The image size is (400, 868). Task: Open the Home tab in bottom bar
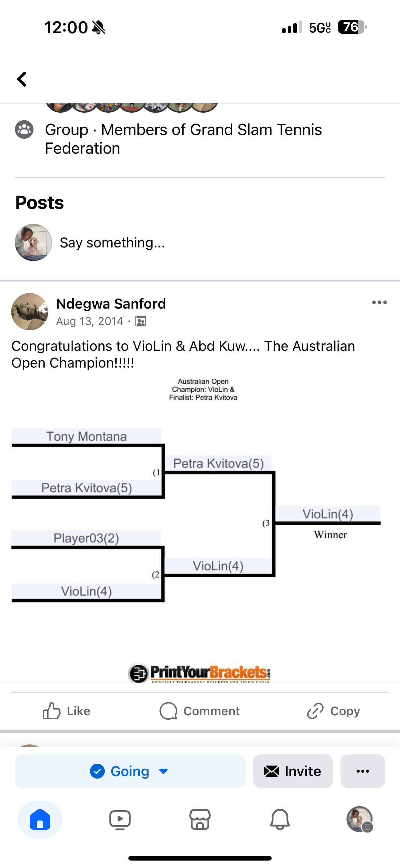point(40,820)
